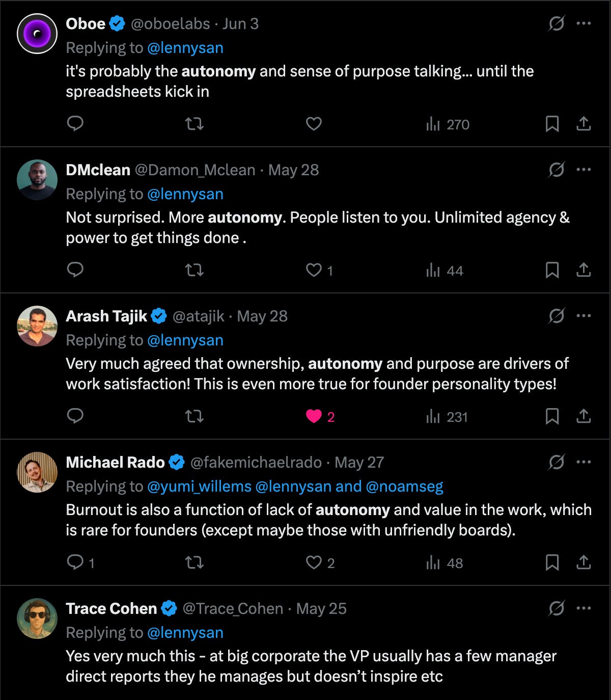This screenshot has height=700, width=611.
Task: Open more options on Michael Rado's tweet
Action: (584, 462)
